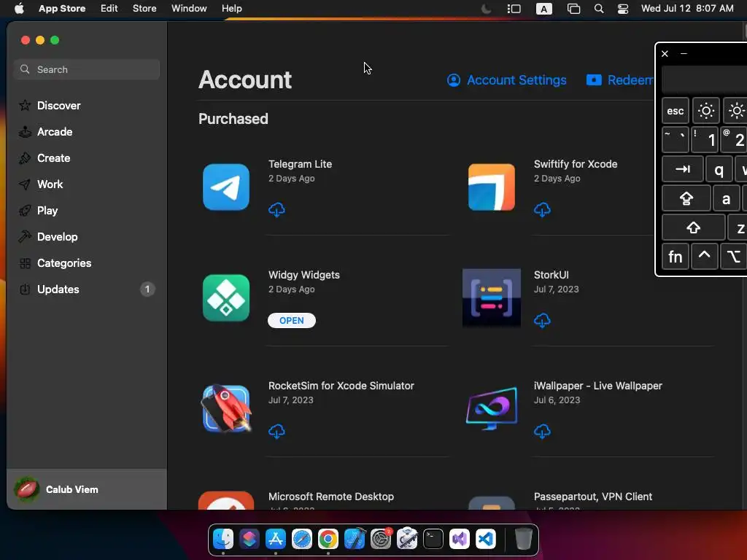747x560 pixels.
Task: Open Google Chrome in the Dock
Action: pos(328,539)
